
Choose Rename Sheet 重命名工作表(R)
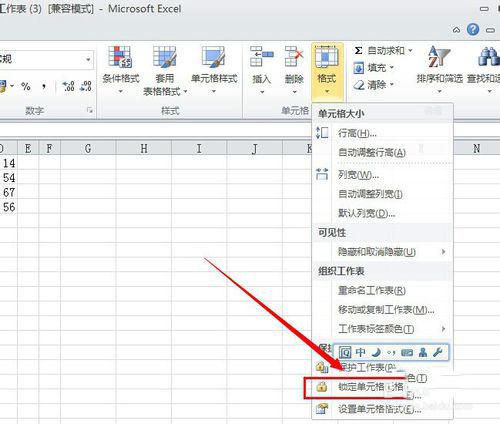[x=382, y=290]
